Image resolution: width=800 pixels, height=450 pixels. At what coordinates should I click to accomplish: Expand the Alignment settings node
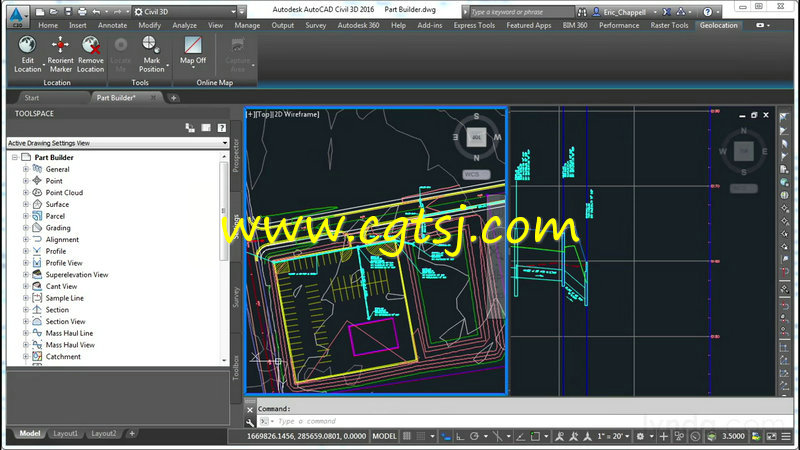tap(26, 239)
